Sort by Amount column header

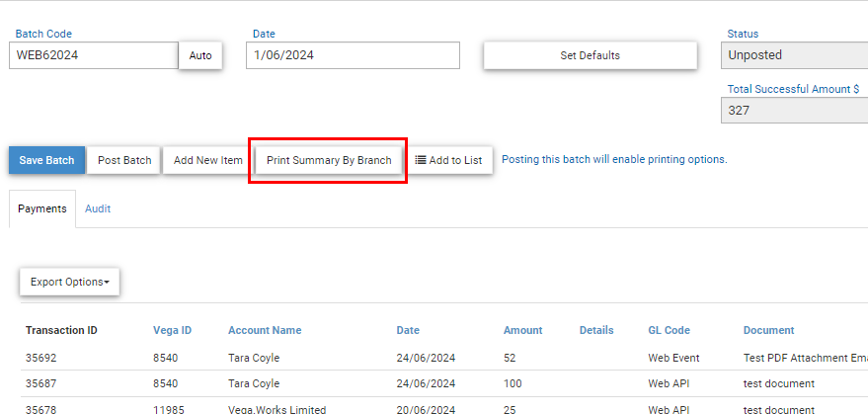tap(522, 330)
